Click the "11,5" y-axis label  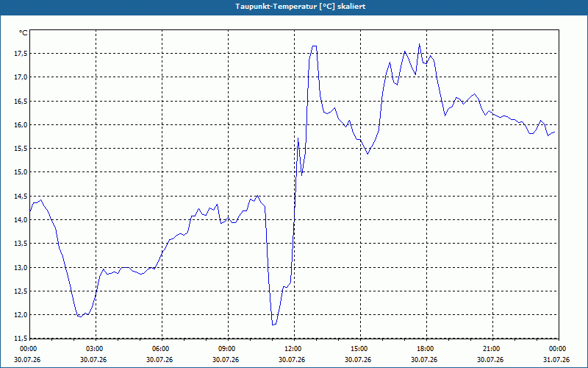click(x=21, y=339)
